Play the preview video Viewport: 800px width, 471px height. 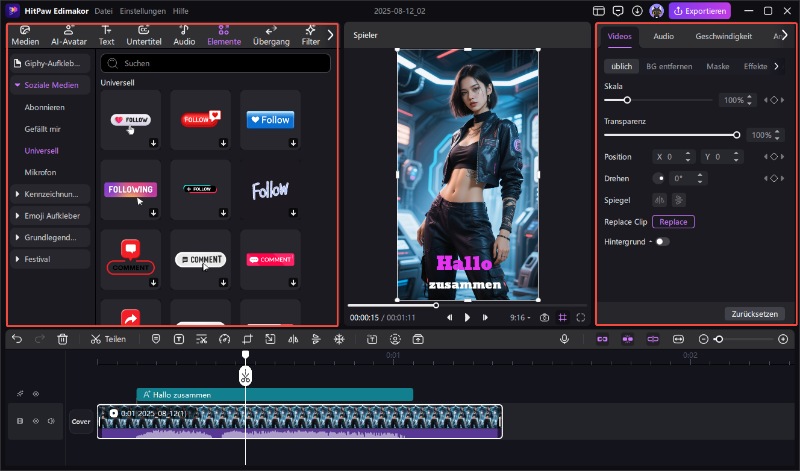click(x=467, y=317)
